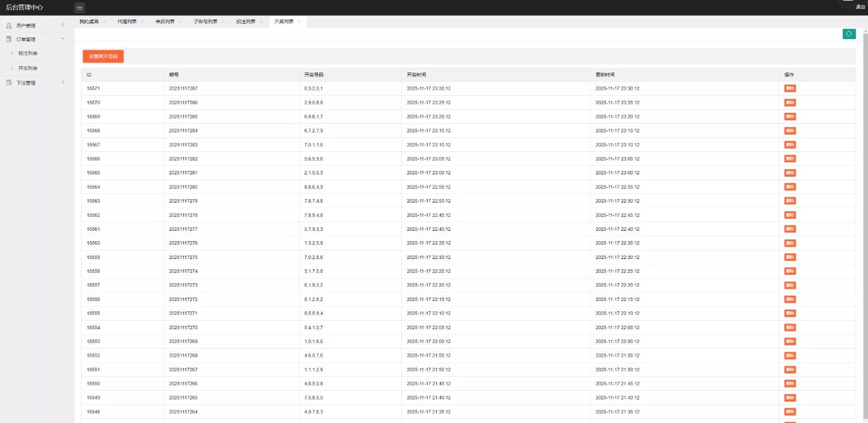This screenshot has height=423, width=868.
Task: Switch to the 我的桌面 tab
Action: (89, 22)
